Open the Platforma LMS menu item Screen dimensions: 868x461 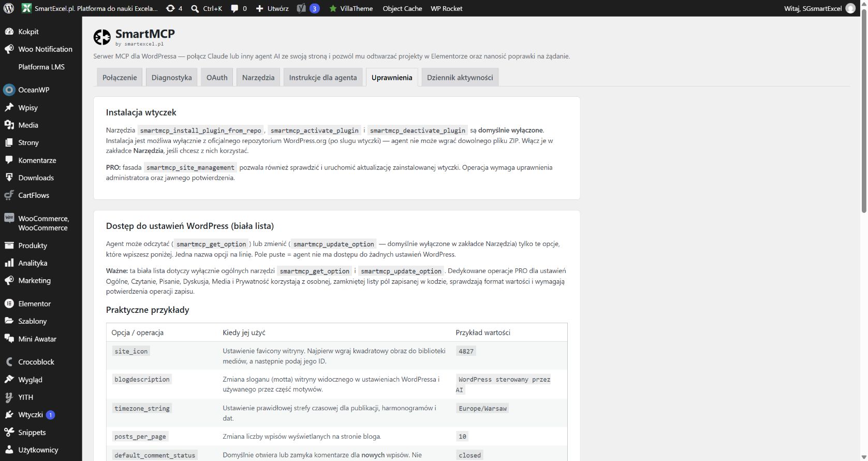click(41, 67)
